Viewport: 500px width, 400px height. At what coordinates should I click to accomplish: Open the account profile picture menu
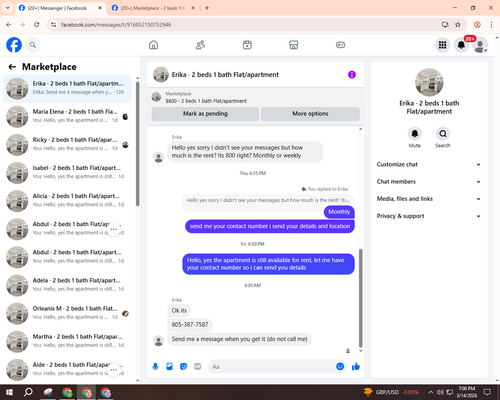point(480,45)
